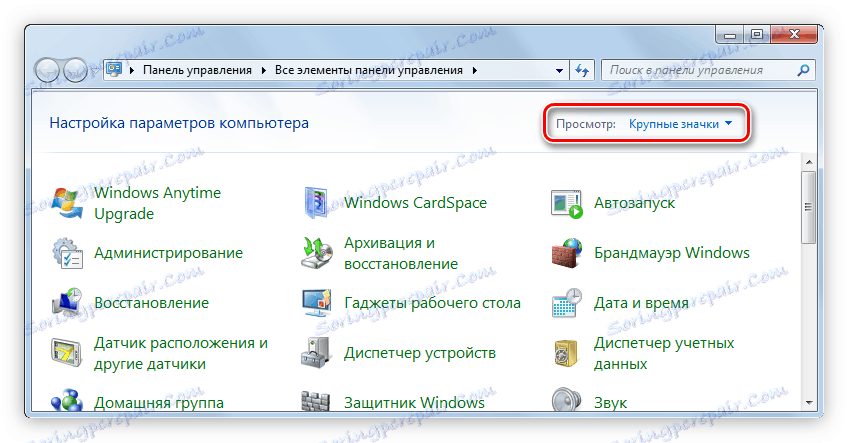Viewport: 849px width, 443px height.
Task: Open the Автозапуск link
Action: coord(634,203)
